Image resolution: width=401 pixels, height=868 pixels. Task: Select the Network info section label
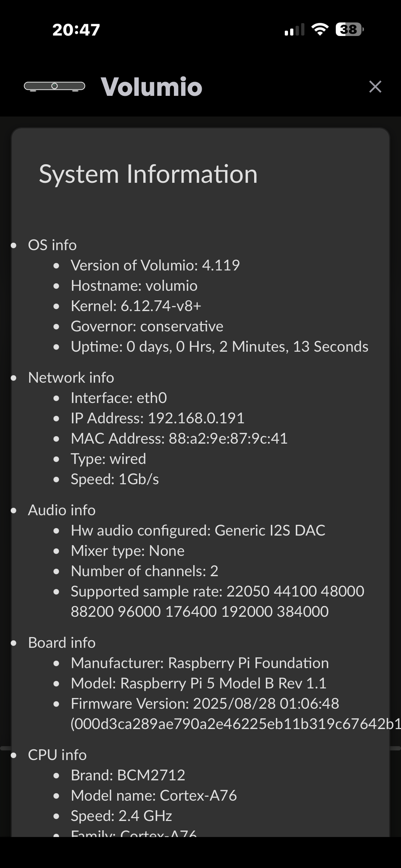[x=71, y=378]
